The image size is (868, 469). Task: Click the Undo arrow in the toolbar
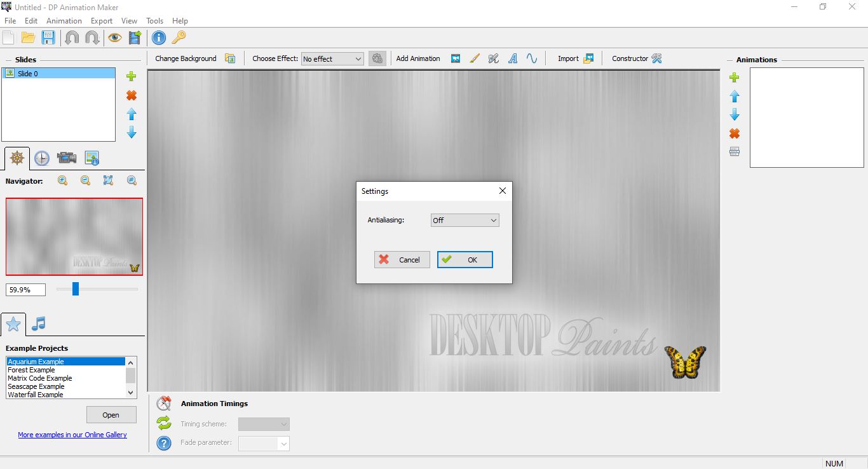pyautogui.click(x=72, y=37)
